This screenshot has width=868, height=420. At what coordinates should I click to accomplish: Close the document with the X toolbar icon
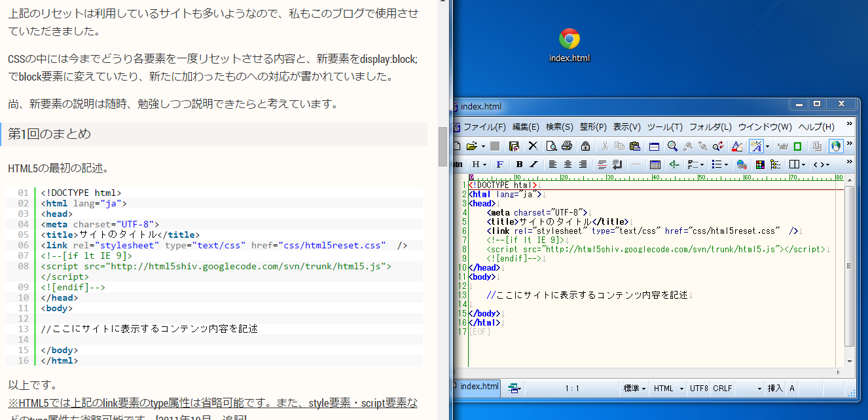click(533, 146)
